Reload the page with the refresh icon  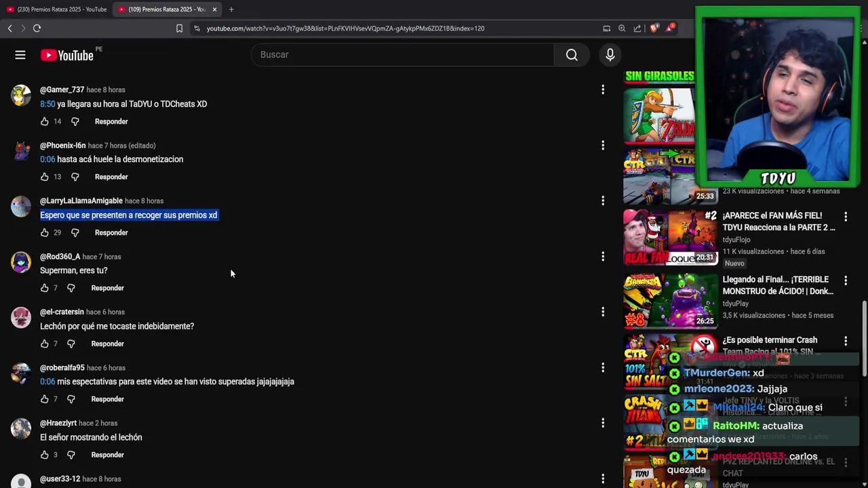[x=37, y=28]
